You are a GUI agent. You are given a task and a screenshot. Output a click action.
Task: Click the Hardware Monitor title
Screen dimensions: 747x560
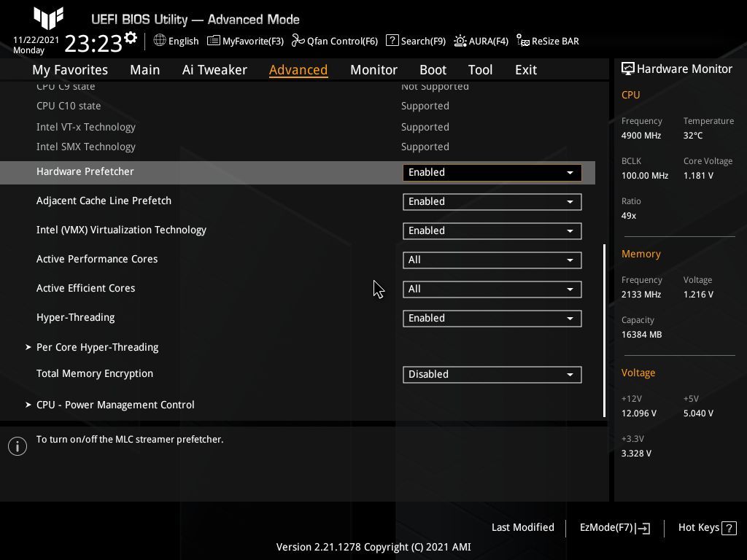click(x=684, y=69)
